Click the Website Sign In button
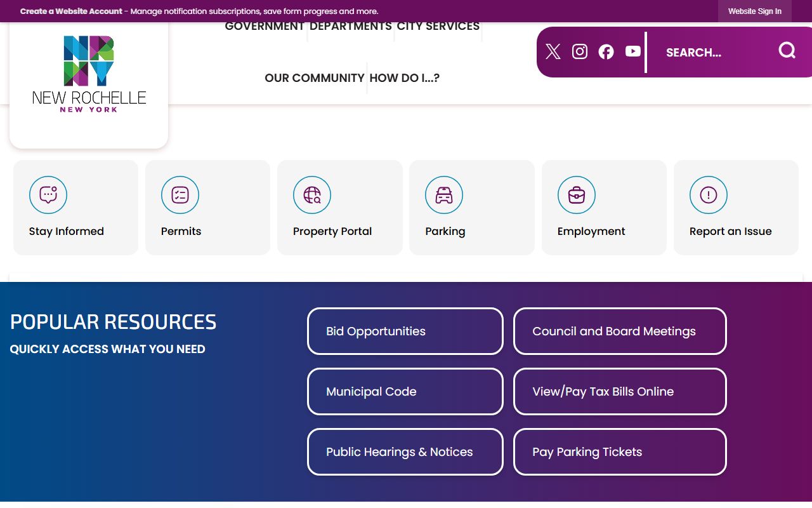Viewport: 812px width, 508px height. [x=755, y=11]
